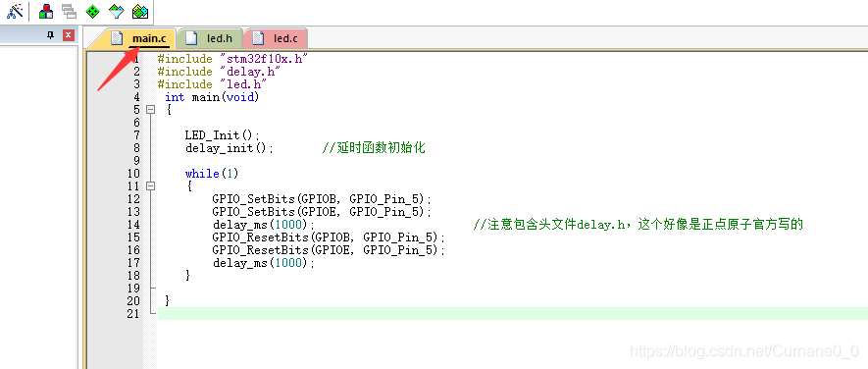
Task: Click GPIO_ResetBits(GPIOE, GPIO_Pin_5) line
Action: (329, 250)
